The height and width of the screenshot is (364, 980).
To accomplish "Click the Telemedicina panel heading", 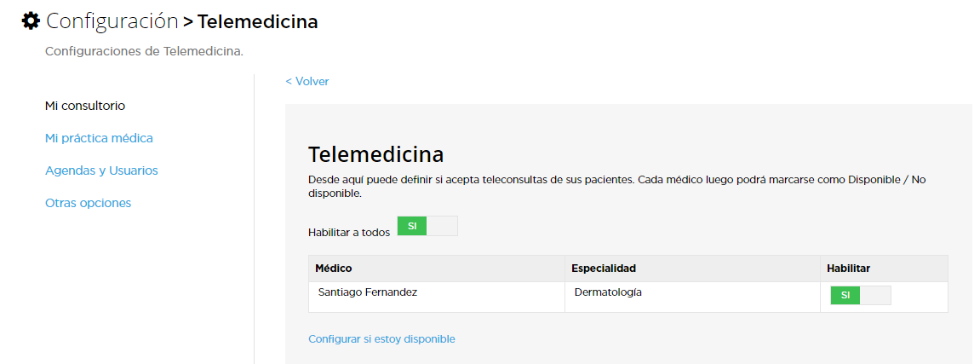I will (376, 153).
